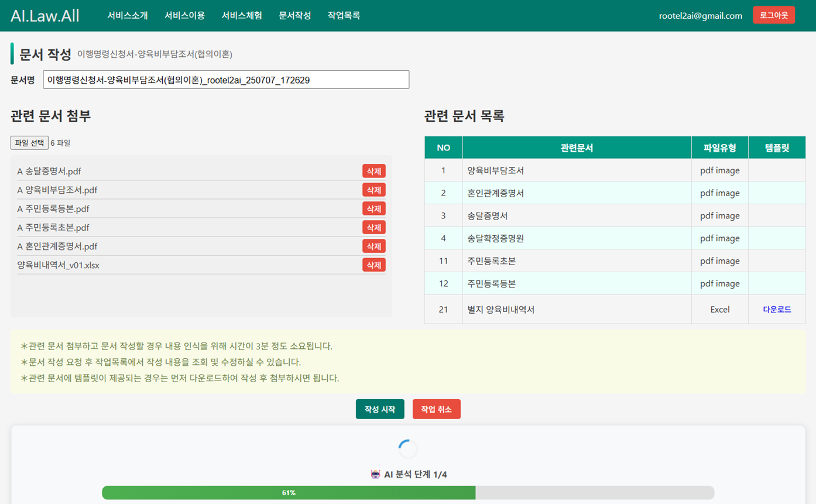This screenshot has height=504, width=816.
Task: Select file name A 주민등록초본.pdf
Action: 53,228
